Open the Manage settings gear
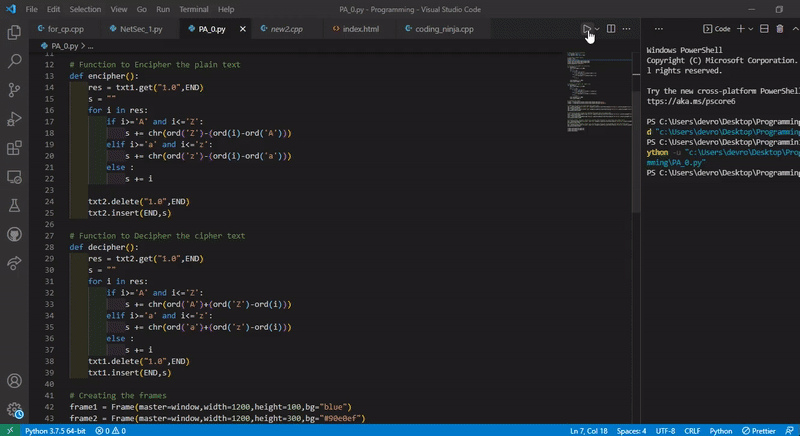Viewport: 800px width, 436px height. (14, 409)
